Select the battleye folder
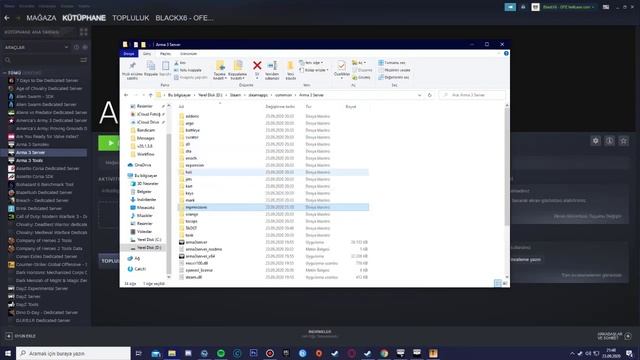 coord(192,130)
